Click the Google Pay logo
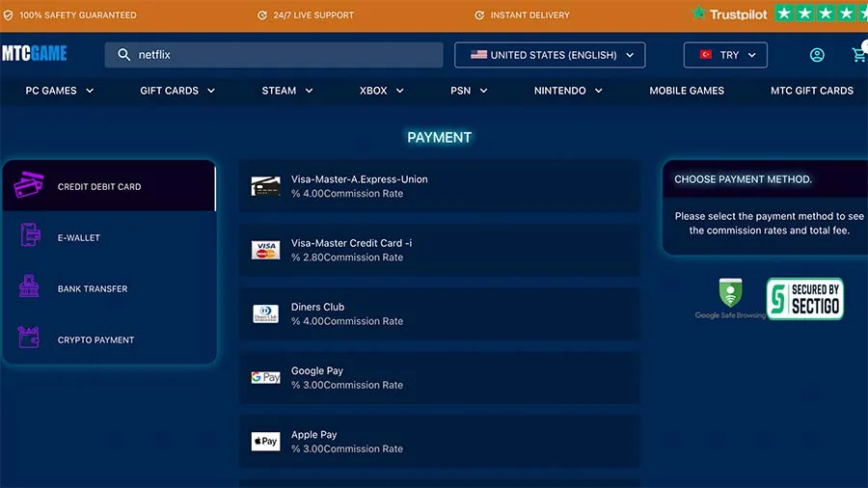Image resolution: width=868 pixels, height=488 pixels. (x=266, y=377)
